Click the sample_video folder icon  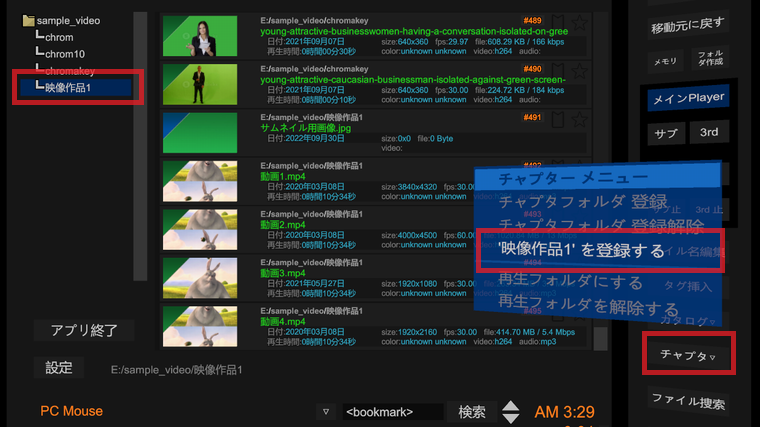pyautogui.click(x=29, y=20)
